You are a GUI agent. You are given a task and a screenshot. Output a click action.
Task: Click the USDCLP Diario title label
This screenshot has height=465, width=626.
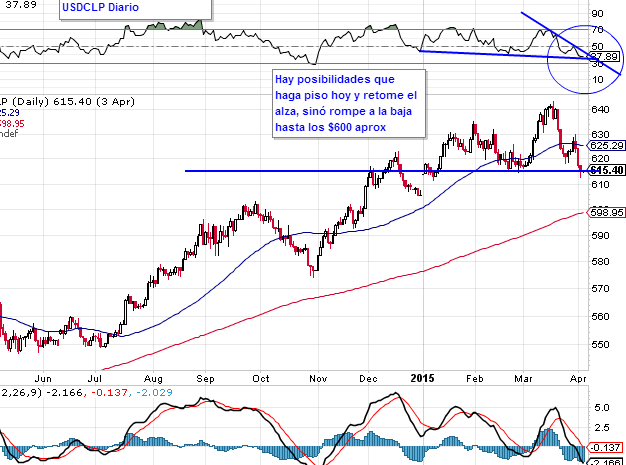101,7
